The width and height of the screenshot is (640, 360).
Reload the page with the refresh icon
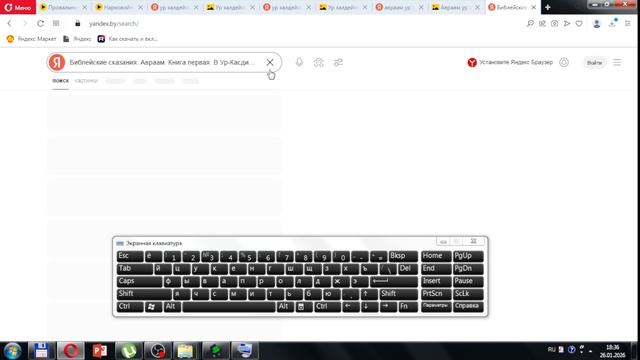tap(40, 24)
